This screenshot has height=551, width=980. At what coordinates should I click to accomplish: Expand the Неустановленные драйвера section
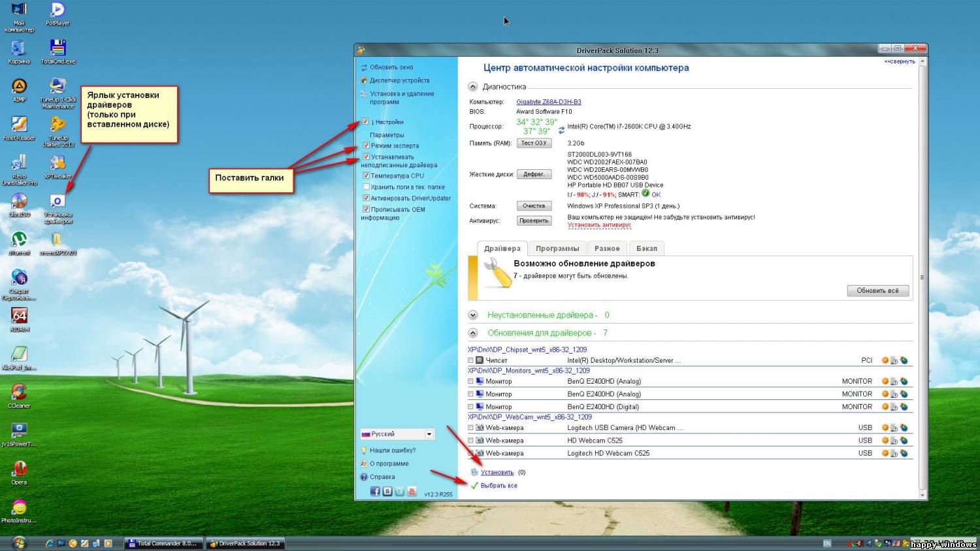tap(473, 315)
